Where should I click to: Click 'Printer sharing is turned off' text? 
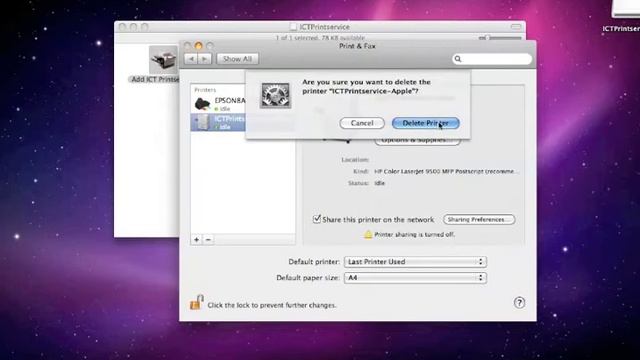(414, 235)
